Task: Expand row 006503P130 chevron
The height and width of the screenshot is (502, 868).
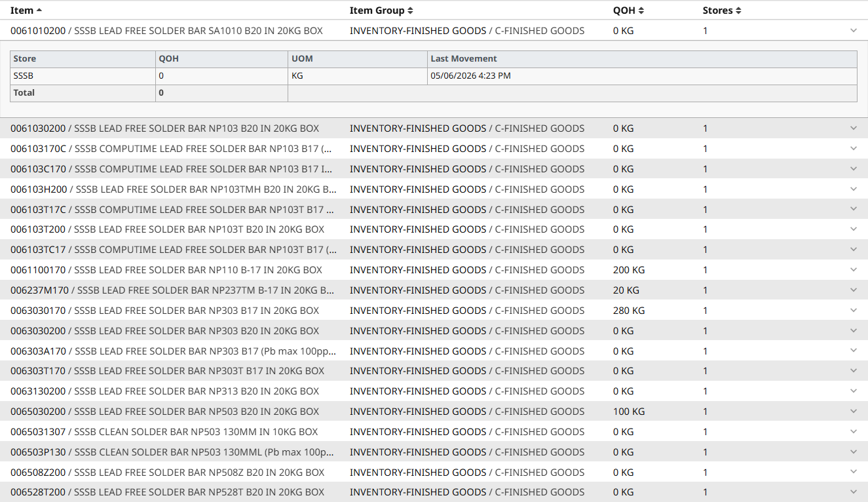Action: 853,452
